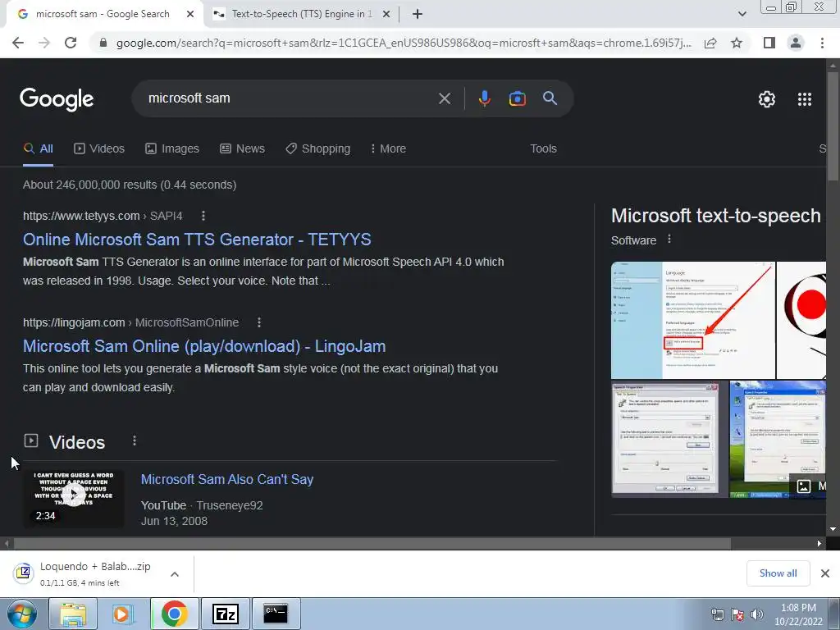The height and width of the screenshot is (630, 840).
Task: Click the Google logo
Action: pos(57,99)
